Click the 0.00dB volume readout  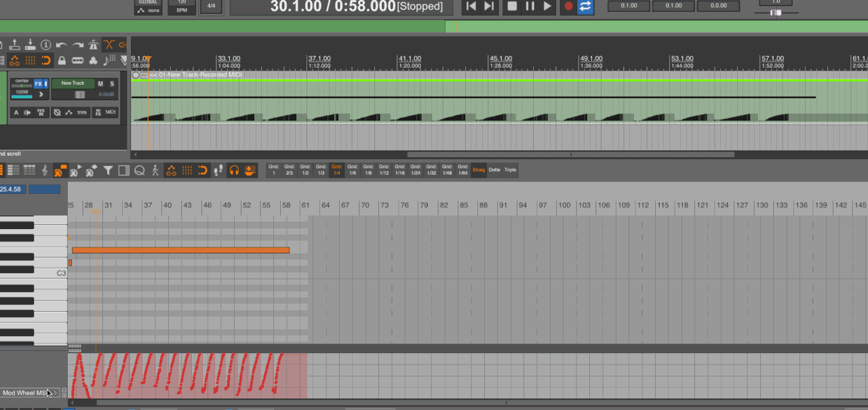[x=106, y=94]
